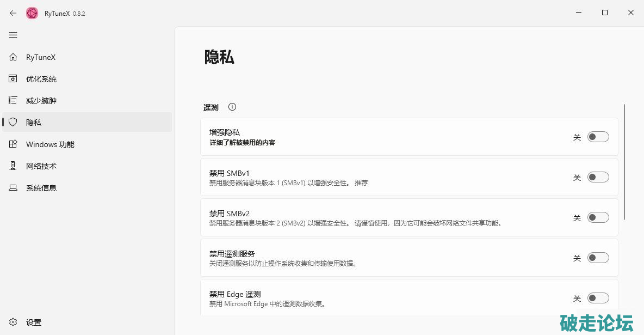Screen dimensions: 644x335
Task: Select the 隐私 shield icon
Action: tap(13, 123)
